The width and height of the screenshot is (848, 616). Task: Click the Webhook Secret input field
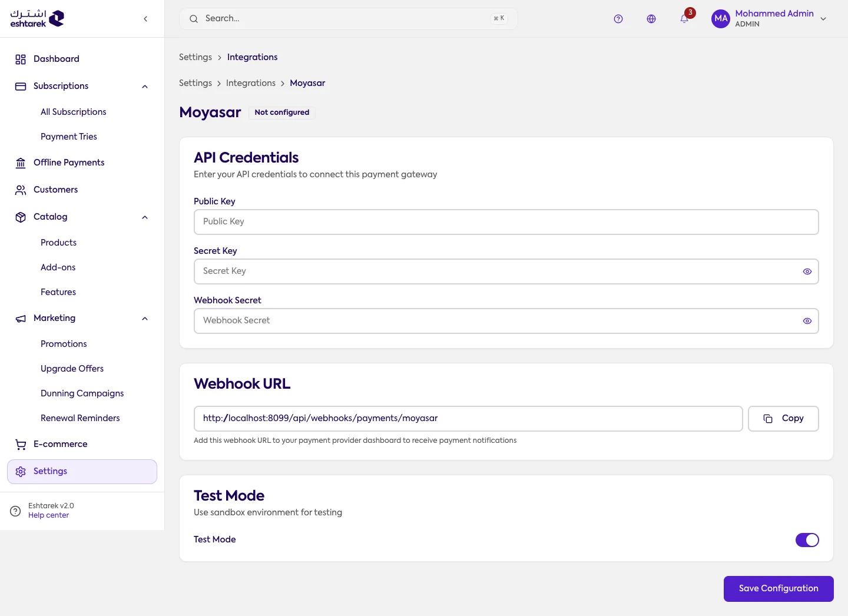tap(506, 321)
